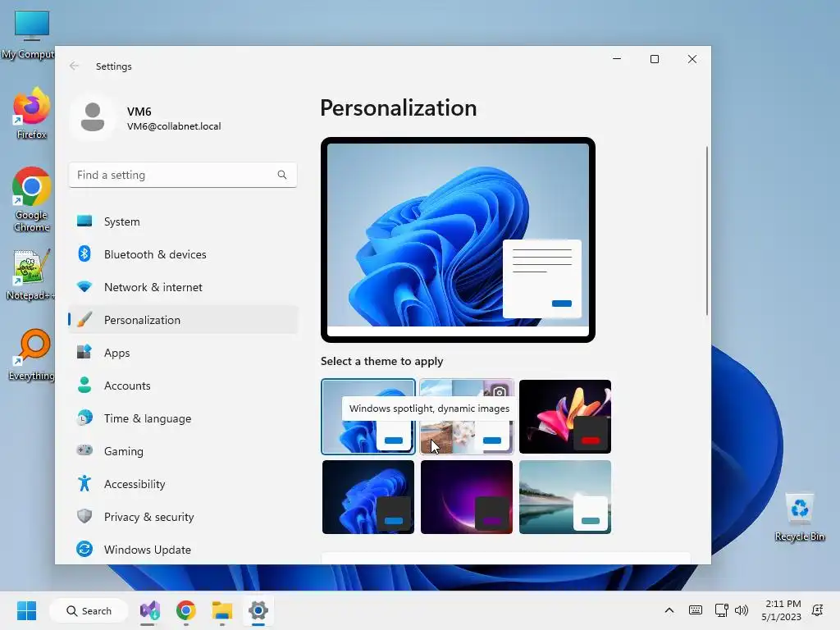Click the search magnifier icon in Settings
840x630 pixels.
pyautogui.click(x=282, y=175)
